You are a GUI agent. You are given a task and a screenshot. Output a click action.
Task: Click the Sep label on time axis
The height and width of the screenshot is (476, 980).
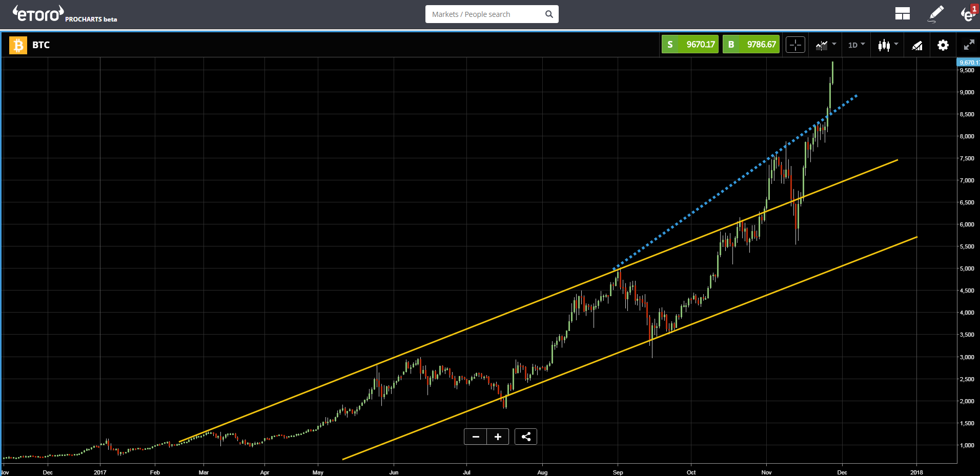(x=618, y=472)
